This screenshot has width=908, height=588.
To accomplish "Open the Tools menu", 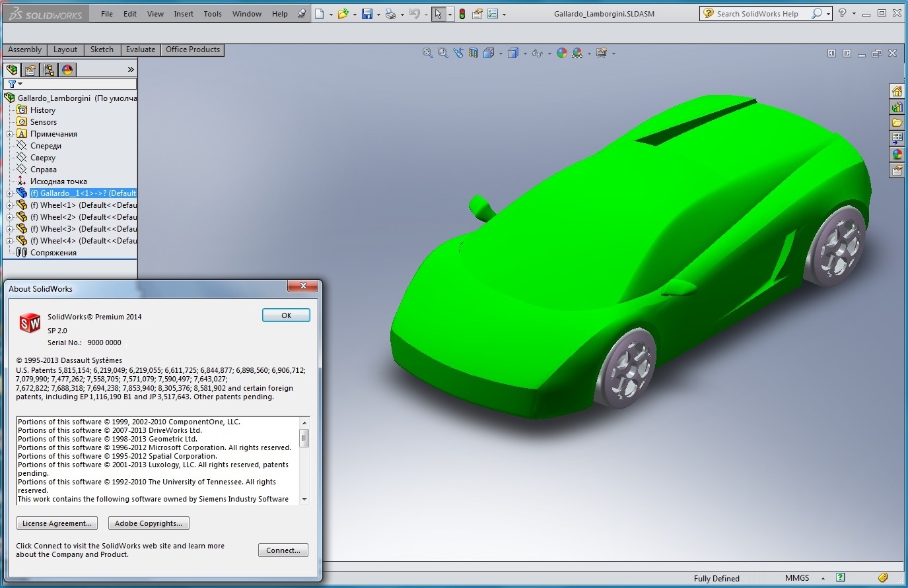I will point(213,14).
